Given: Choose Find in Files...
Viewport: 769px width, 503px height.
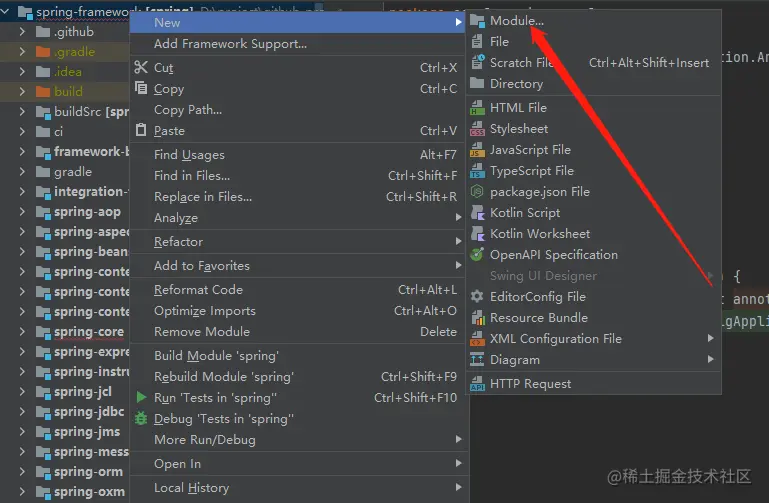Looking at the screenshot, I should pos(298,176).
